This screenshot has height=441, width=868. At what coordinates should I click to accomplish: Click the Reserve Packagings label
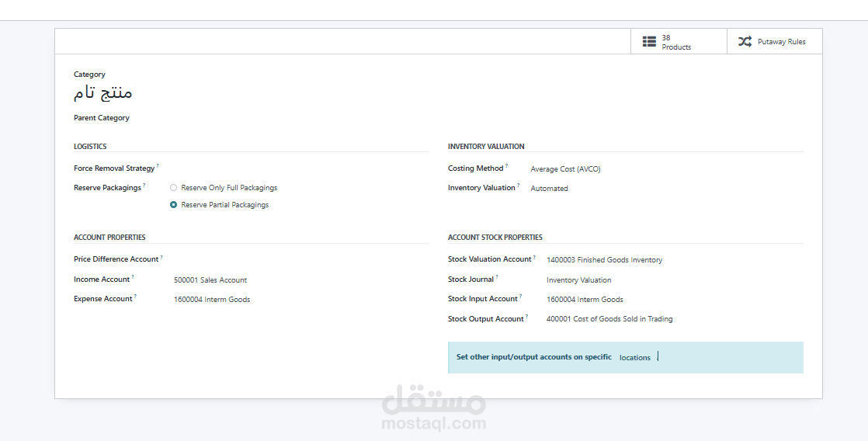click(107, 188)
